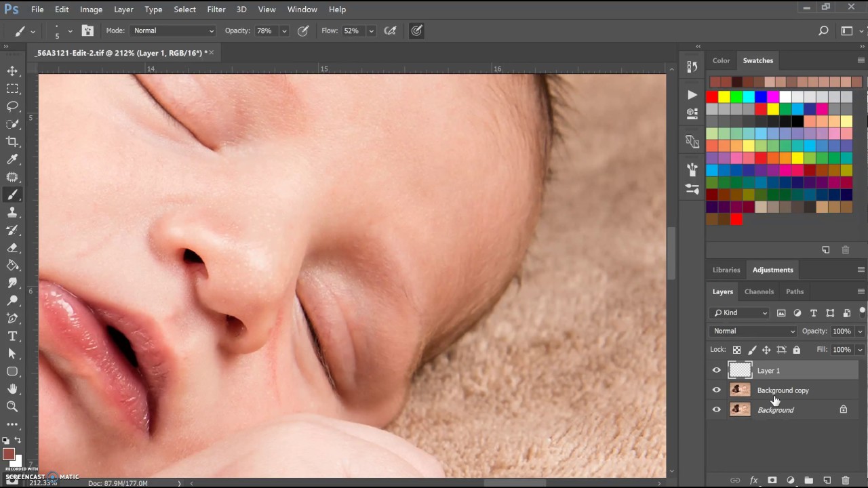Click the Delete layer trash icon

pos(845,481)
